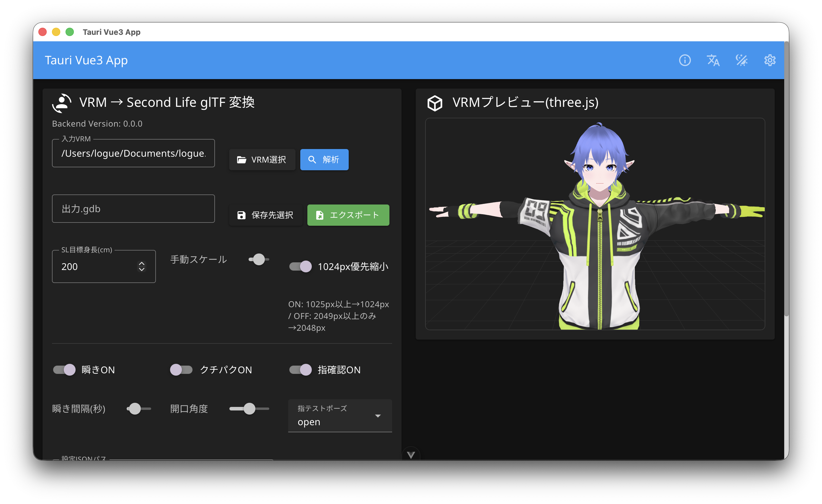Start analysis with the 解析 button
Screen dimensions: 822x504
tap(324, 160)
